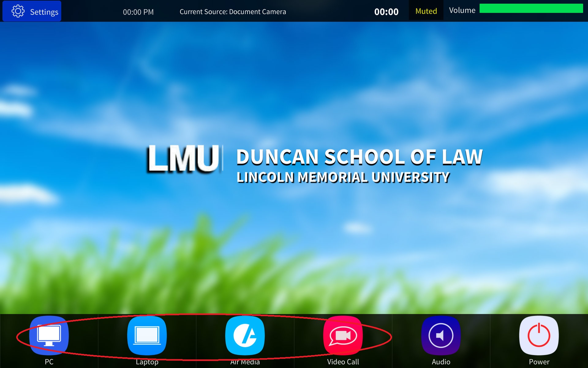The height and width of the screenshot is (368, 588).
Task: Click the 00:00 PM clock text
Action: coord(138,12)
